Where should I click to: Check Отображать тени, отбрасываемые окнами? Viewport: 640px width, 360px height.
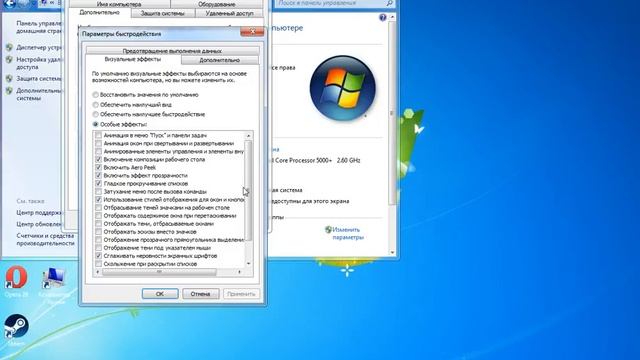pyautogui.click(x=98, y=224)
